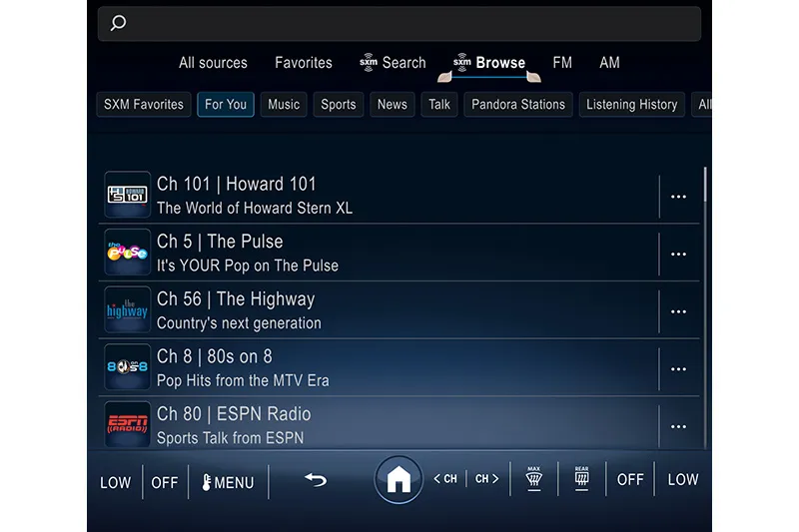Toggle left seat OFF control
799x532 pixels.
(x=165, y=482)
